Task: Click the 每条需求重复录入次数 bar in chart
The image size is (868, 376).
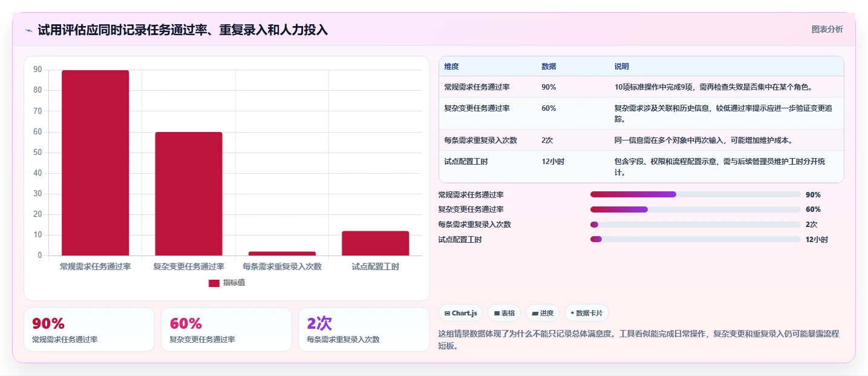Action: (x=282, y=254)
